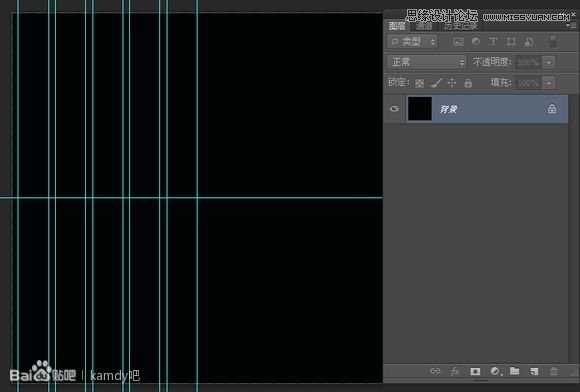Click the 不透明度 opacity value field
The height and width of the screenshot is (392, 580).
tap(528, 62)
